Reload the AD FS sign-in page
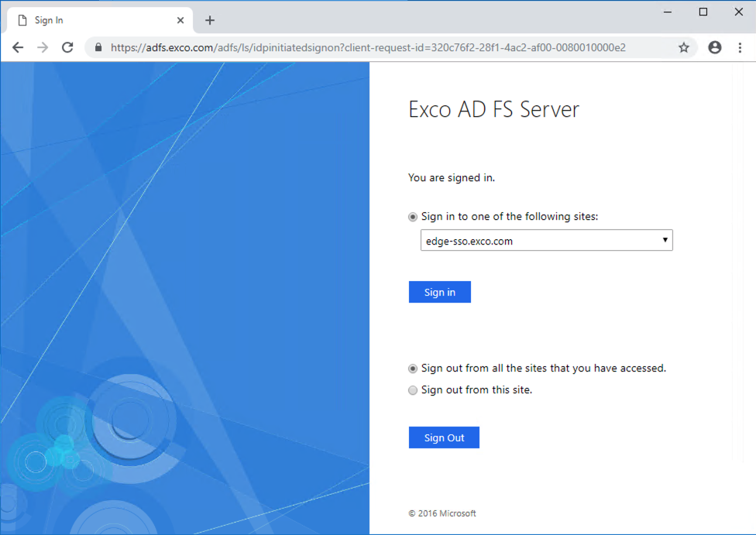This screenshot has width=756, height=535. (x=67, y=47)
